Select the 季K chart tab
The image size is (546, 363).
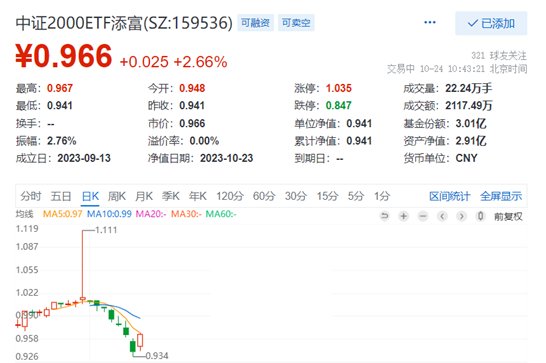tap(171, 196)
